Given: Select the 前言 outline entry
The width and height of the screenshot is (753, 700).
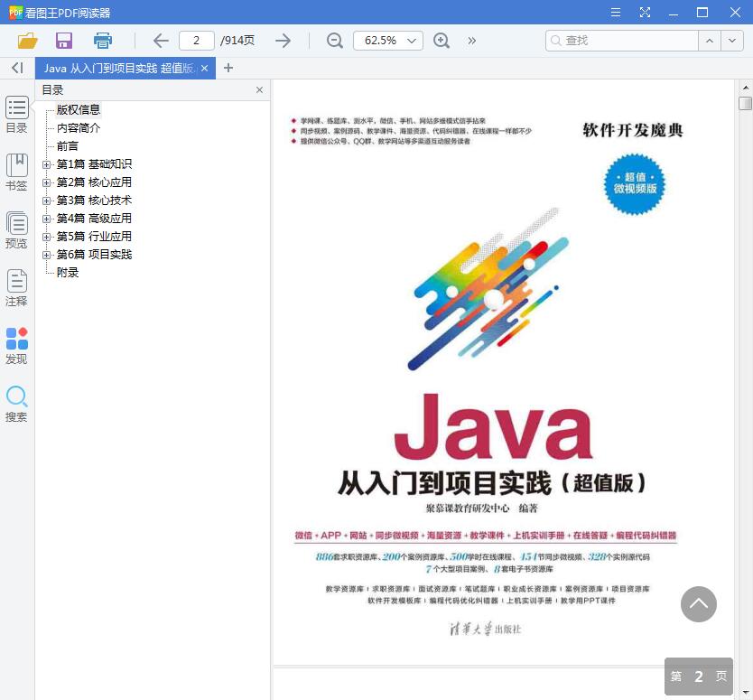Looking at the screenshot, I should pyautogui.click(x=67, y=146).
